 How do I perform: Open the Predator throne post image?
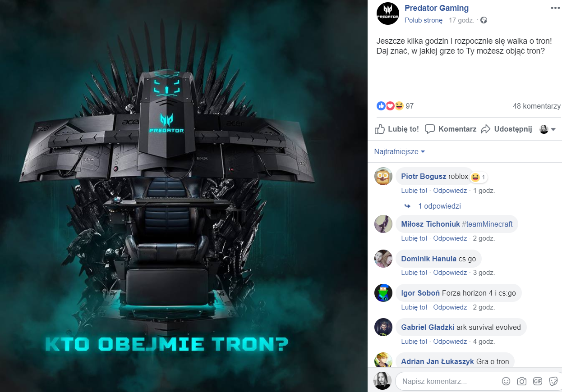pyautogui.click(x=184, y=196)
